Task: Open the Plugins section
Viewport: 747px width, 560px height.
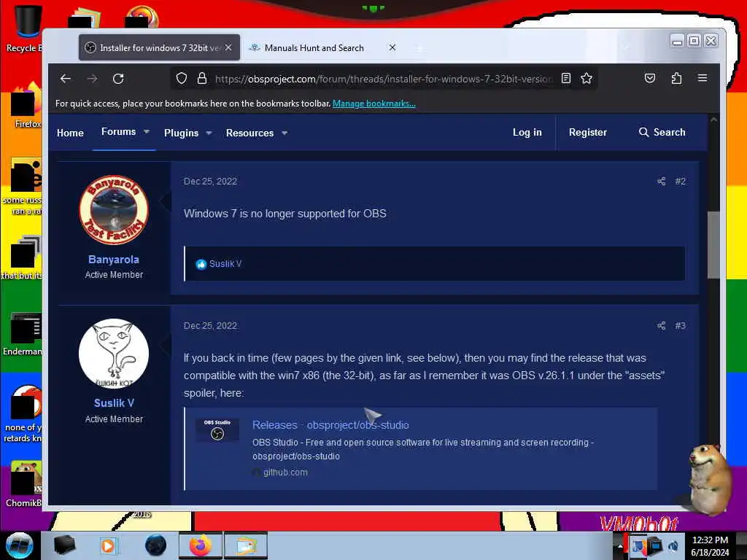Action: point(181,133)
